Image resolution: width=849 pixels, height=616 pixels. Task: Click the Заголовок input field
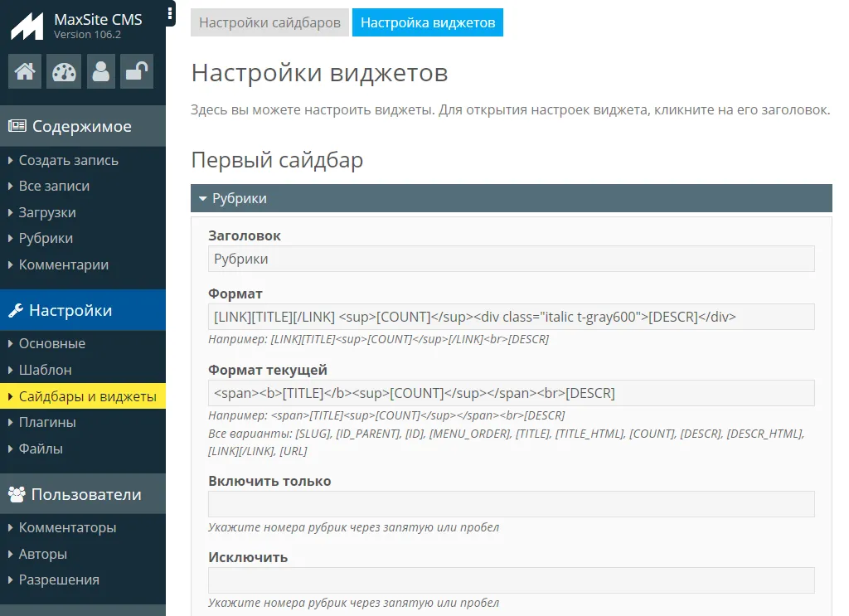coord(511,259)
